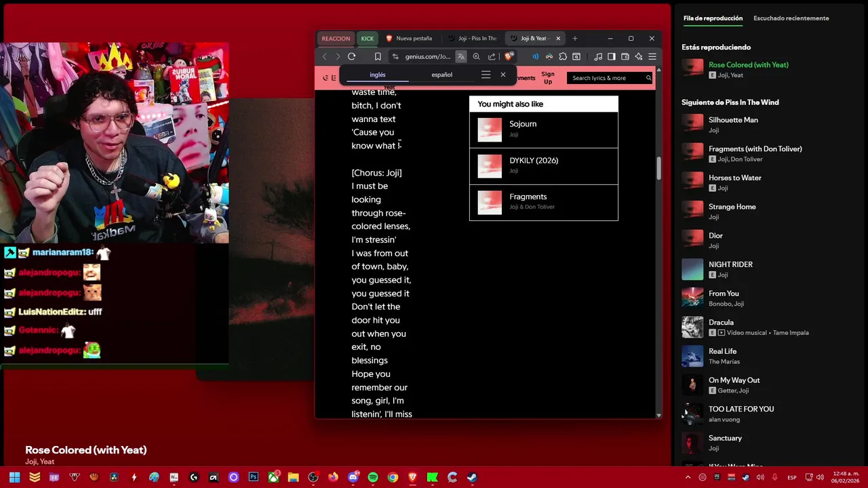This screenshot has width=868, height=488.
Task: Open the ESP language switcher
Action: [x=792, y=477]
